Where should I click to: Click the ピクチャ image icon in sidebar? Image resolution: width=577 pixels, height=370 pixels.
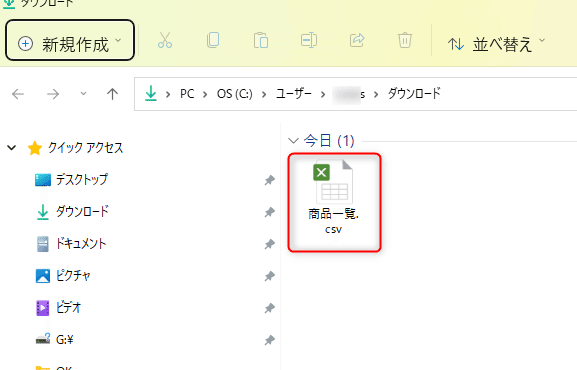[43, 276]
